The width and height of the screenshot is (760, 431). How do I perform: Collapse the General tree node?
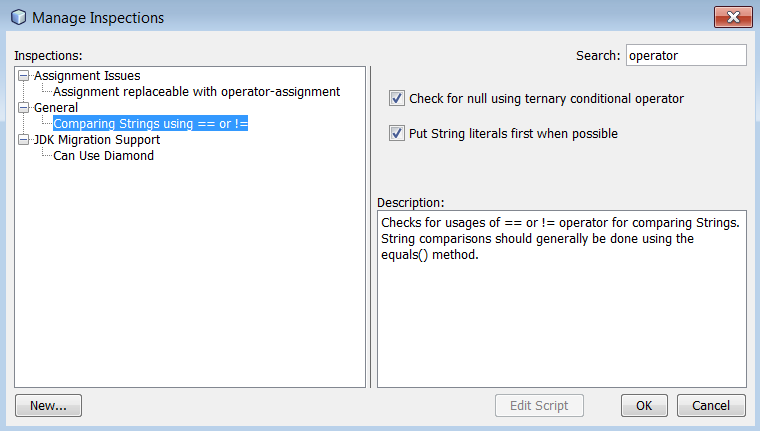tap(24, 107)
